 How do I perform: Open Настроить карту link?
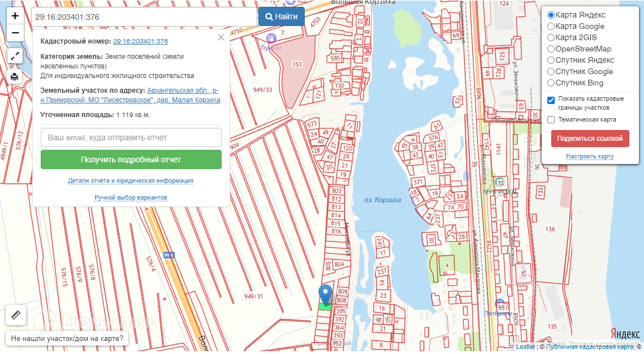[x=590, y=156]
